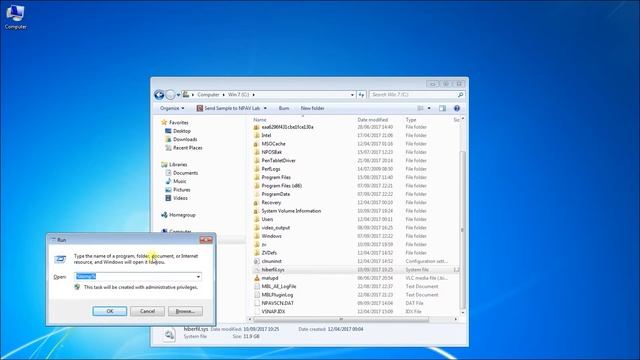The image size is (640, 360).
Task: Open the address bar history dropdown
Action: [x=352, y=95]
